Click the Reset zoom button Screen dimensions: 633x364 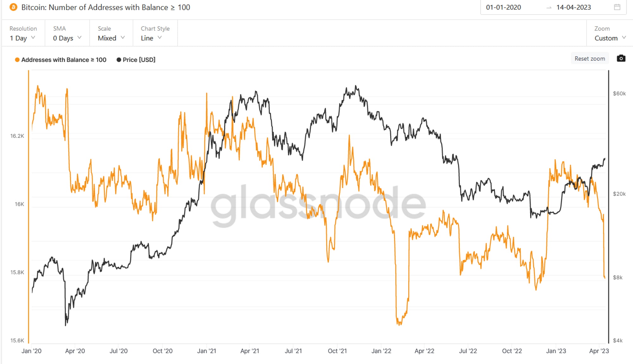(x=590, y=59)
